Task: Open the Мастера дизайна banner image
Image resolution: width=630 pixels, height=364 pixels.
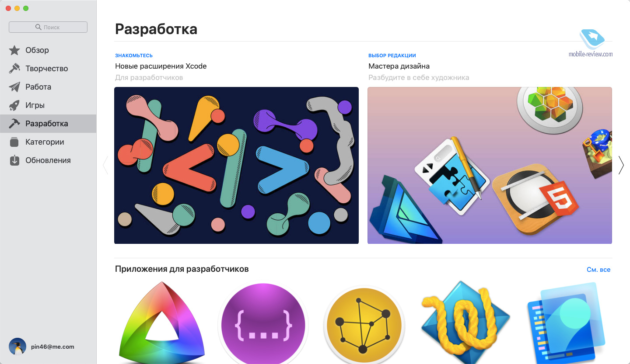Action: pos(490,165)
